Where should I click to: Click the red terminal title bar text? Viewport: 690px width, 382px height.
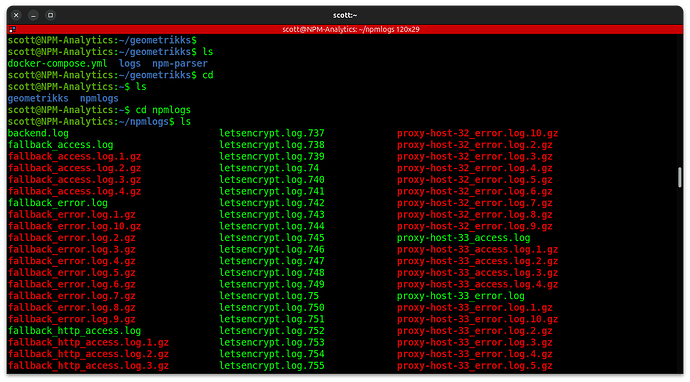pos(351,29)
